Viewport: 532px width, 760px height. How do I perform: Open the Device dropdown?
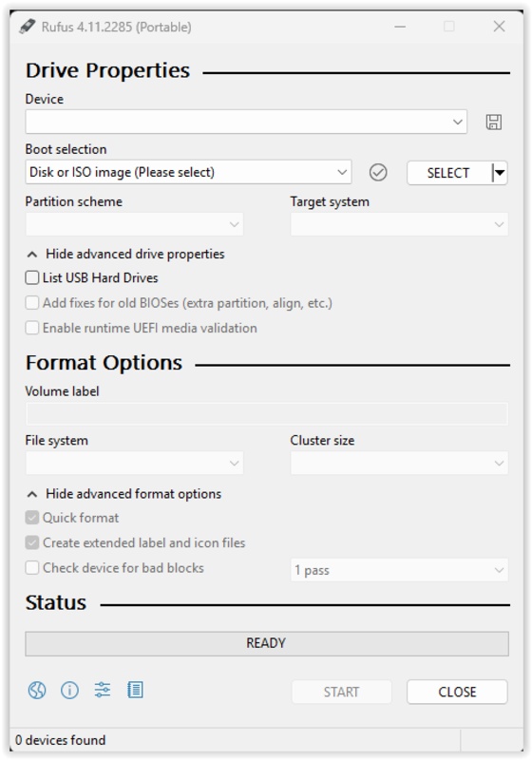(x=246, y=122)
